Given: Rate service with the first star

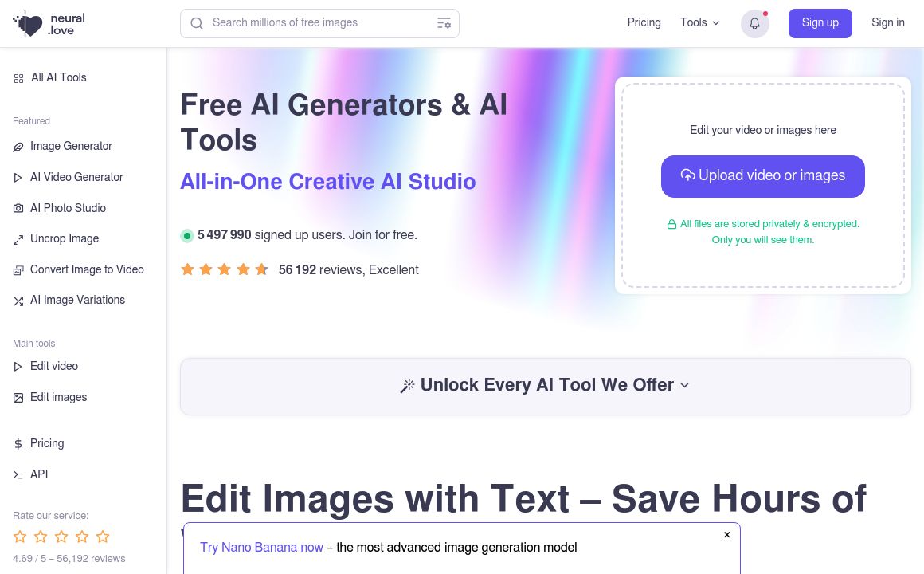Looking at the screenshot, I should 20,537.
